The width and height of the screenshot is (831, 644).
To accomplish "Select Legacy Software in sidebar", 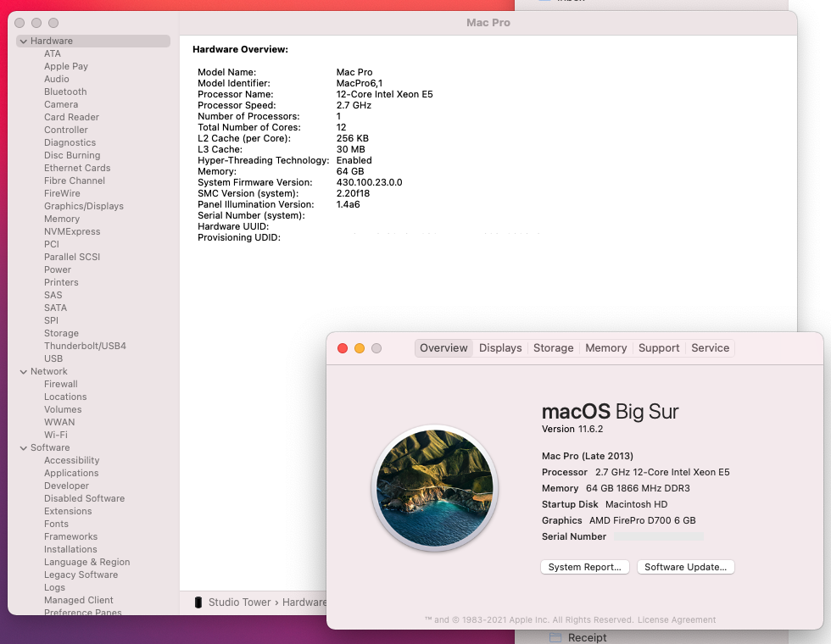I will 81,575.
